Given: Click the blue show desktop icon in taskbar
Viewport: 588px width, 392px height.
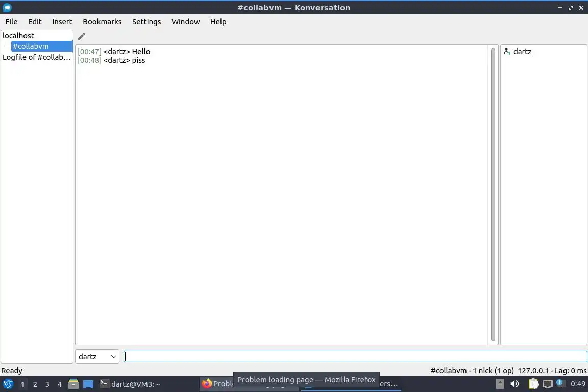Looking at the screenshot, I should pos(88,384).
